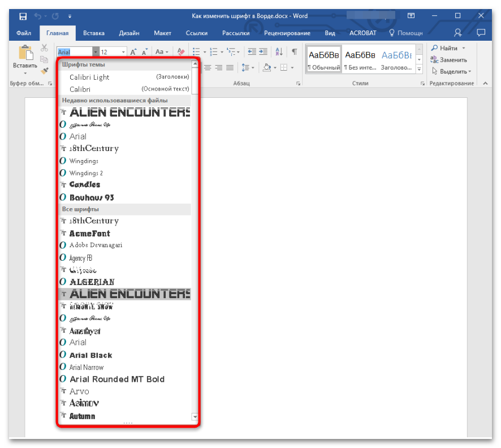This screenshot has height=448, width=501.
Task: Click the Borders icon
Action: [x=284, y=67]
